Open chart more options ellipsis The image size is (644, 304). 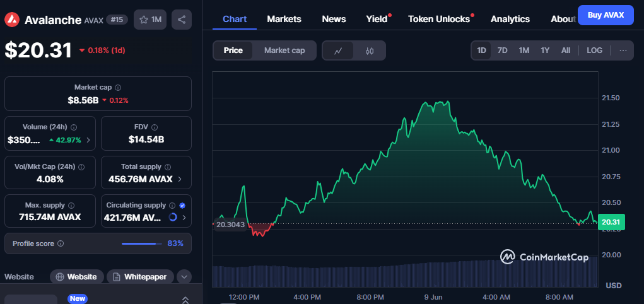pos(623,50)
